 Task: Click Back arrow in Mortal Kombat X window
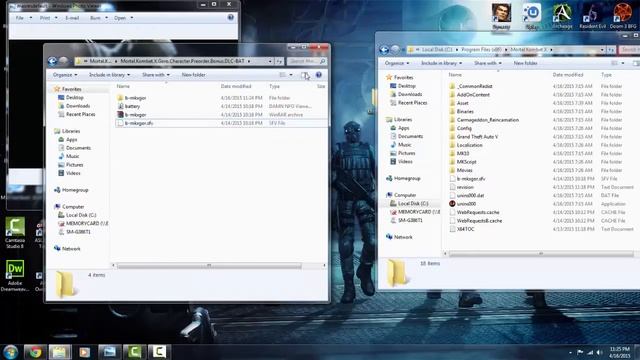(x=384, y=50)
